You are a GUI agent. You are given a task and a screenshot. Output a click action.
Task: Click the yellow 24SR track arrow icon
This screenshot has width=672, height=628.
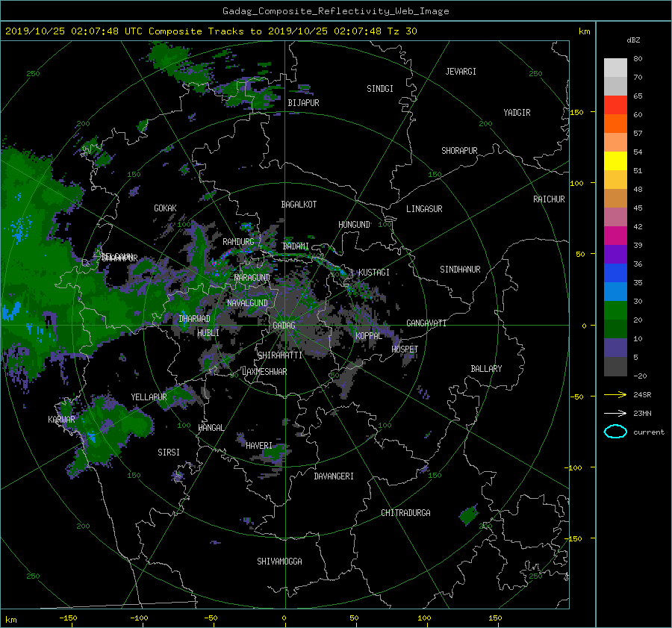(x=615, y=394)
